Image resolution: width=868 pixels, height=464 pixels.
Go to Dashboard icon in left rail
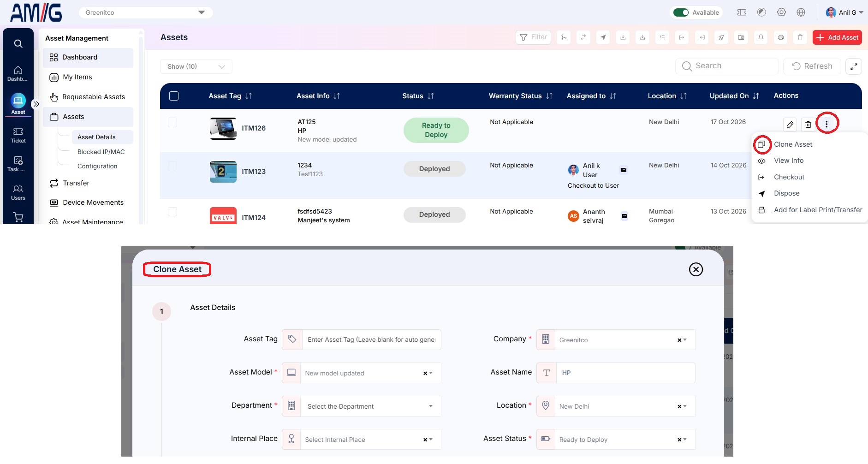[x=18, y=73]
